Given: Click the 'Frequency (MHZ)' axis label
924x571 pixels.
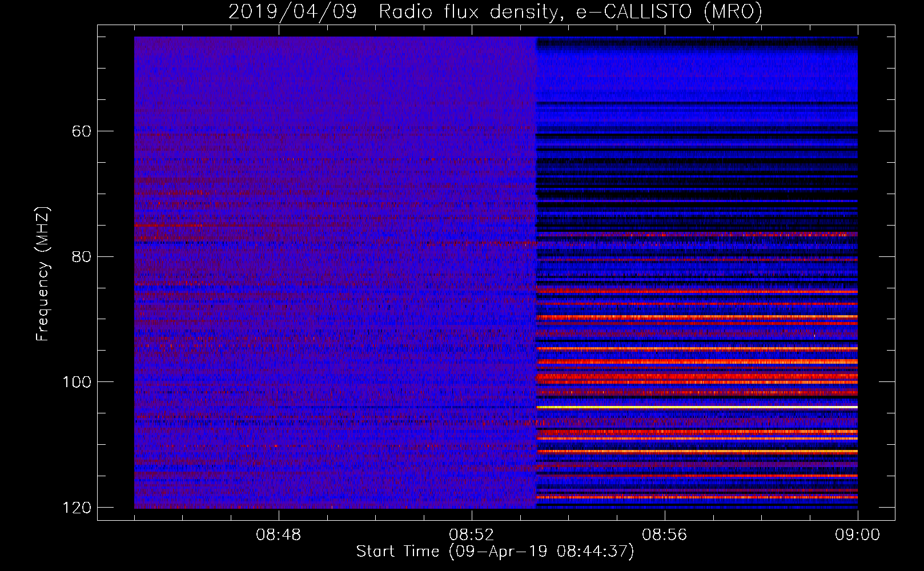Looking at the screenshot, I should 43,274.
